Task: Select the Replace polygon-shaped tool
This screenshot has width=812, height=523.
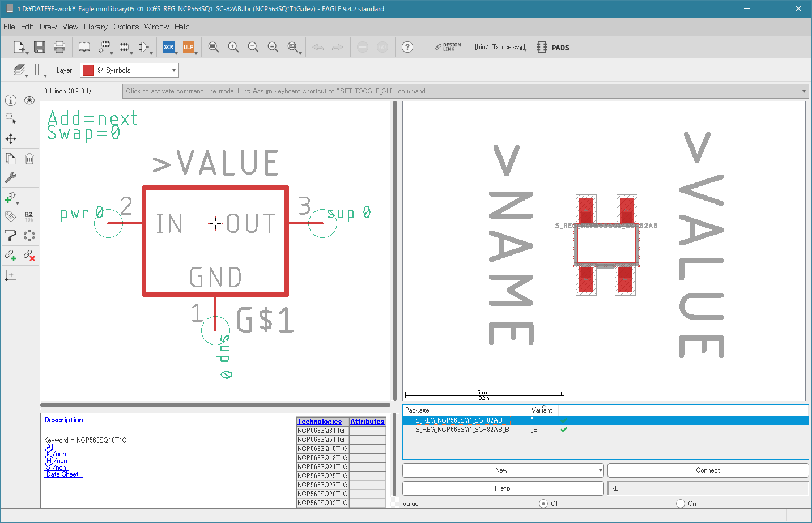Action: point(29,236)
